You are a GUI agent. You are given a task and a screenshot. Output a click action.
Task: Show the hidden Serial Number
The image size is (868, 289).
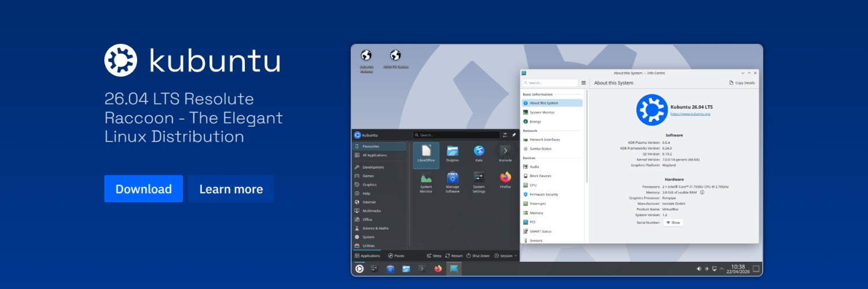coord(673,222)
